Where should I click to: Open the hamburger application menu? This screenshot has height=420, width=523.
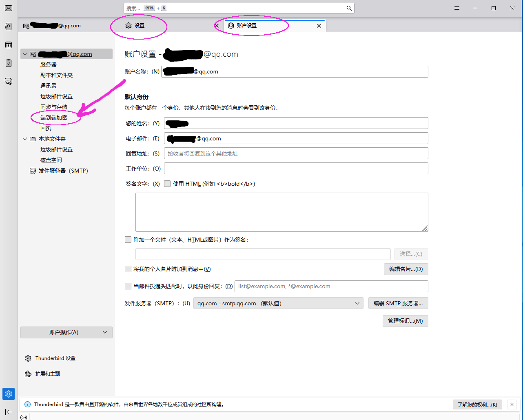click(457, 8)
